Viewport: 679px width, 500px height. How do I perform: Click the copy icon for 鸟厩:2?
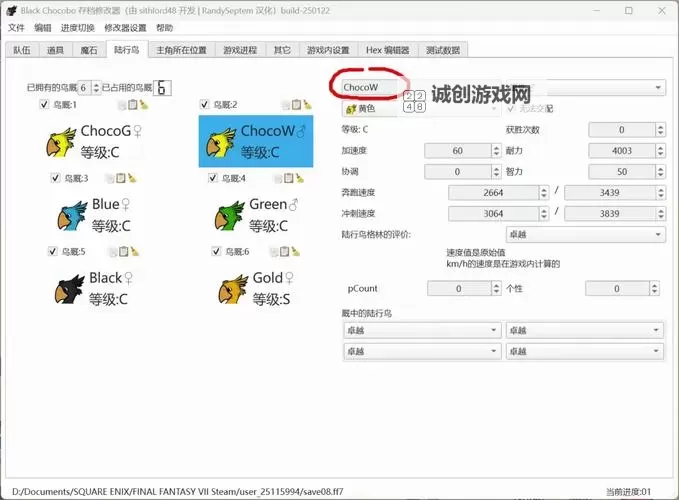285,105
